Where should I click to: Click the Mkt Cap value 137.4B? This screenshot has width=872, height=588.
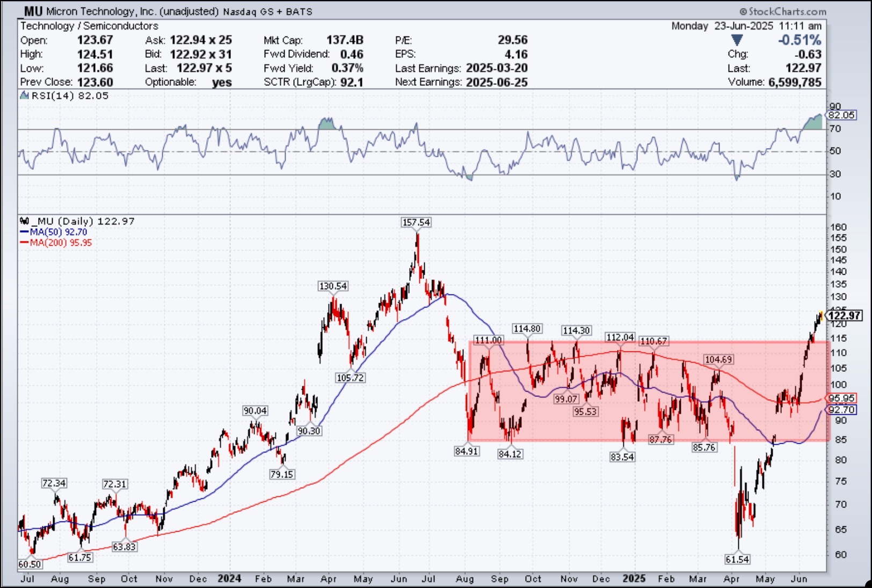click(345, 40)
